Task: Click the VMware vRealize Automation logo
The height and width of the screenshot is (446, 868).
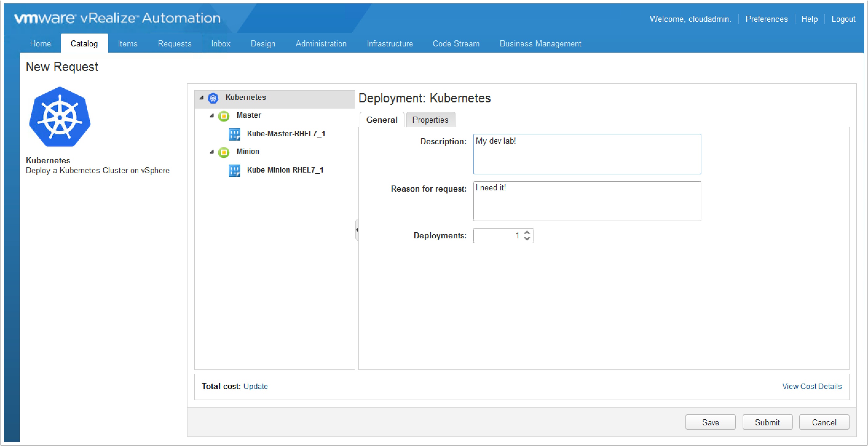Action: [117, 18]
